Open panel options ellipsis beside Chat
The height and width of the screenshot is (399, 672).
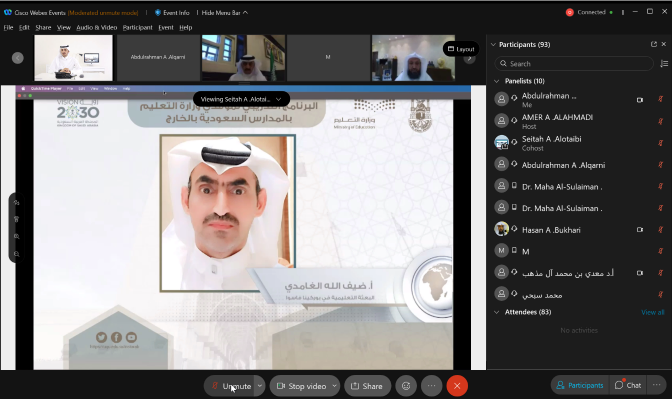[x=656, y=385]
